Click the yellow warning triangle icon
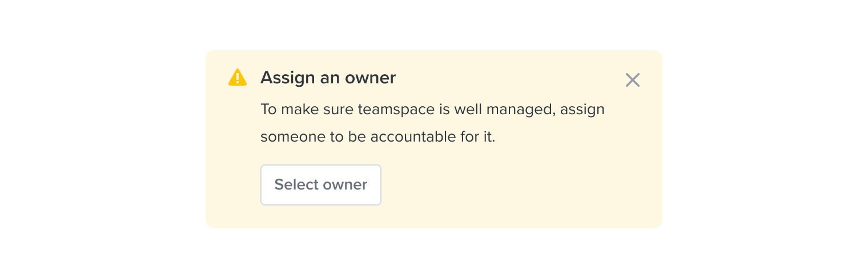This screenshot has height=274, width=868. point(238,78)
